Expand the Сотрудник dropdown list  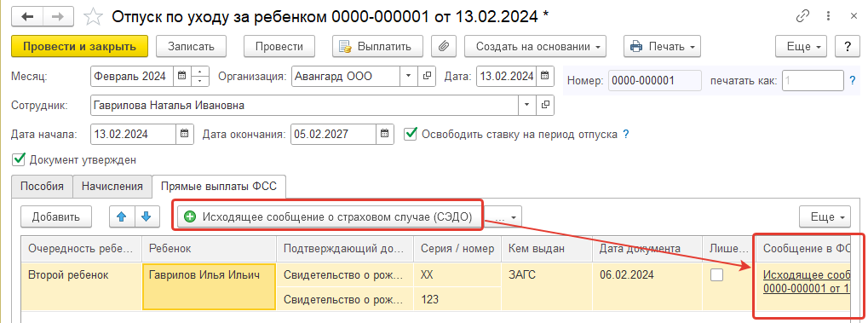527,105
